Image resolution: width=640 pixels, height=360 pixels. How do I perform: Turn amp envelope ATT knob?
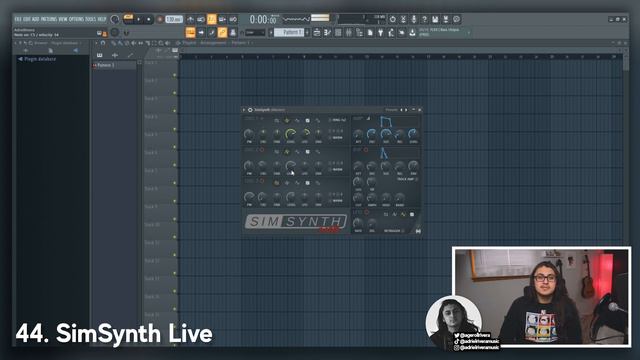[358, 134]
